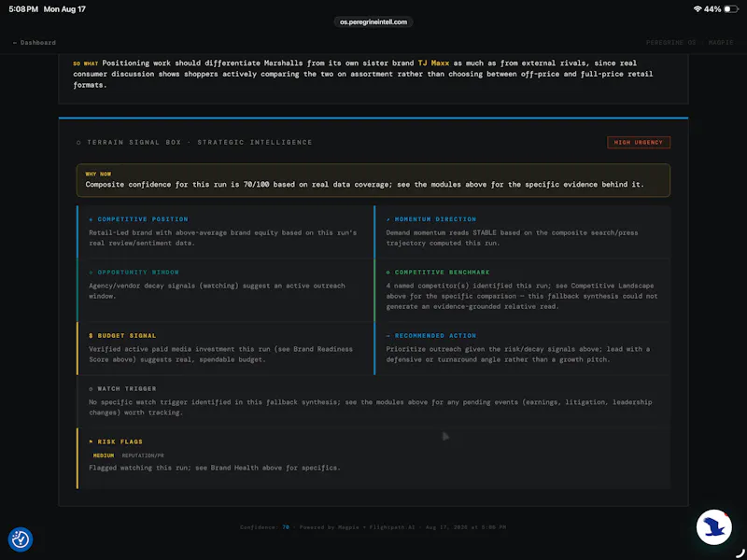The width and height of the screenshot is (747, 560).
Task: Check the Wi-Fi status icon
Action: (x=698, y=9)
